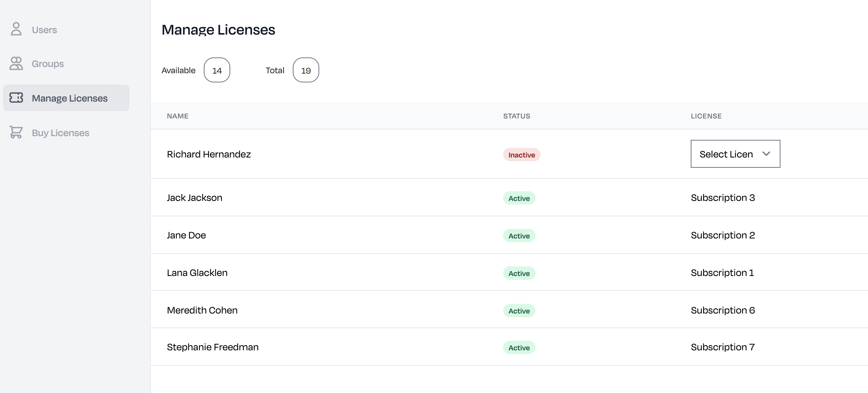868x393 pixels.
Task: Click the Available count badge 14
Action: coord(217,70)
